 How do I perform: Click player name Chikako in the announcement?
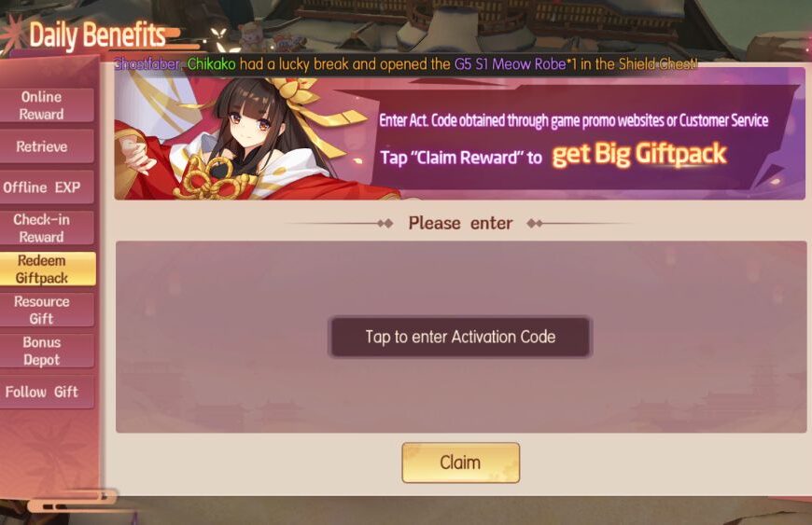(x=211, y=64)
